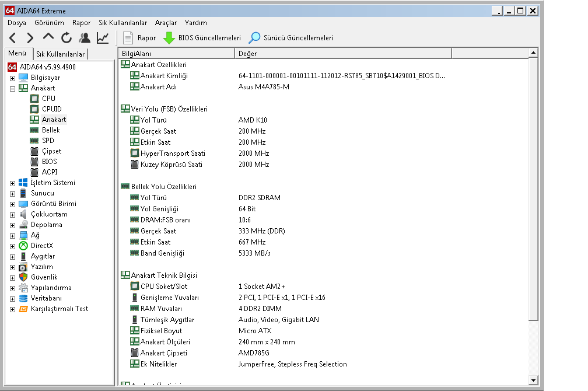
Task: Select SPD in the tree
Action: pyautogui.click(x=48, y=140)
